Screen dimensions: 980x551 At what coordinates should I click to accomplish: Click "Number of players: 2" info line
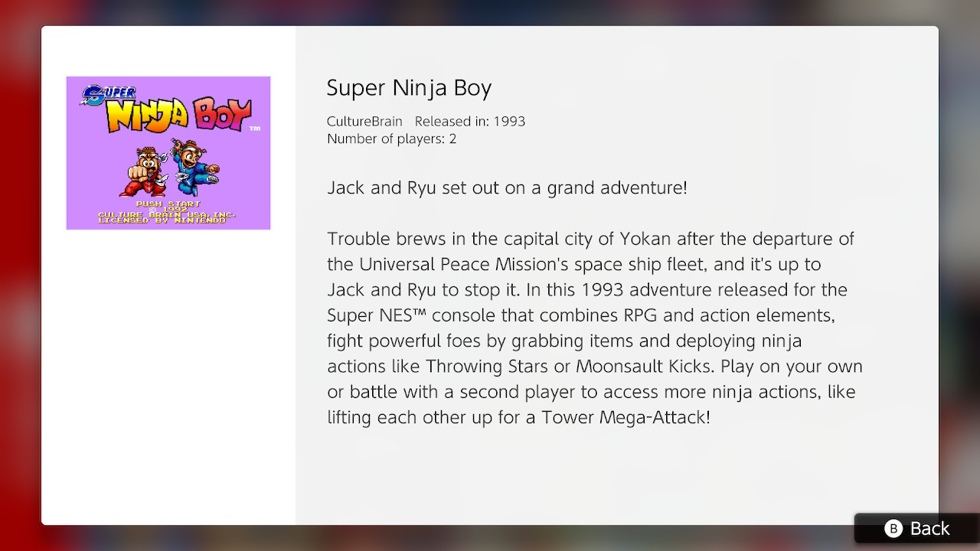point(391,139)
